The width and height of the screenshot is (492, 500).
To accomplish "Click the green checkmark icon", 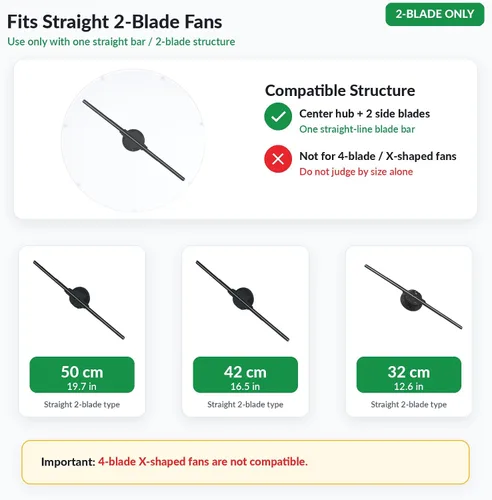I will tap(278, 116).
